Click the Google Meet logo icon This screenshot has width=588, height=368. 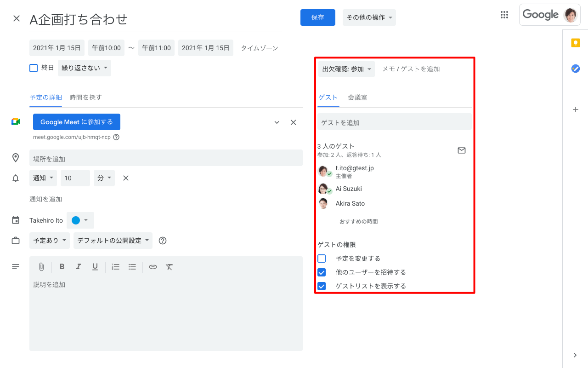(16, 121)
